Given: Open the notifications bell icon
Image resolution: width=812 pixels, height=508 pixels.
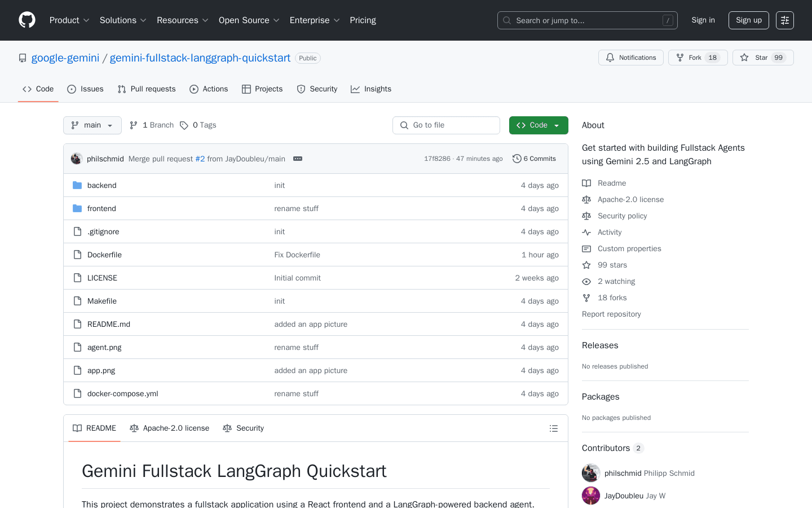Looking at the screenshot, I should (610, 57).
